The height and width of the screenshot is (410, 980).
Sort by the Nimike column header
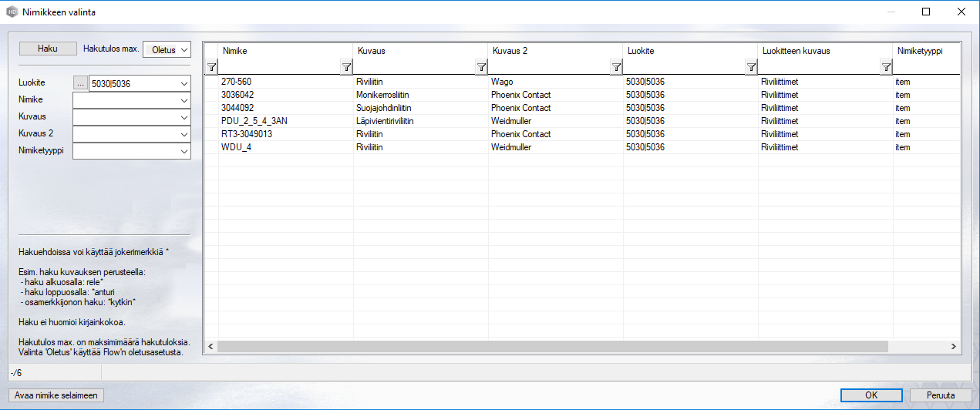click(x=285, y=50)
